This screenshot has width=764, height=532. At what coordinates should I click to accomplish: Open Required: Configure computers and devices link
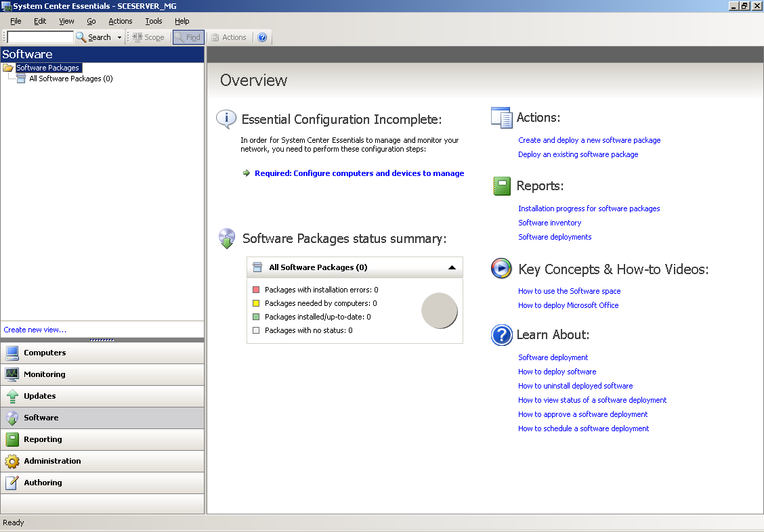359,173
